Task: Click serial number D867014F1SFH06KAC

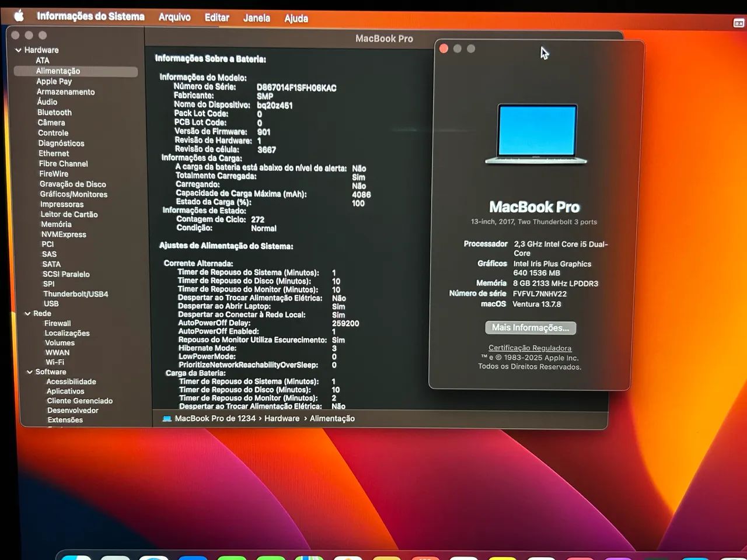Action: 296,88
